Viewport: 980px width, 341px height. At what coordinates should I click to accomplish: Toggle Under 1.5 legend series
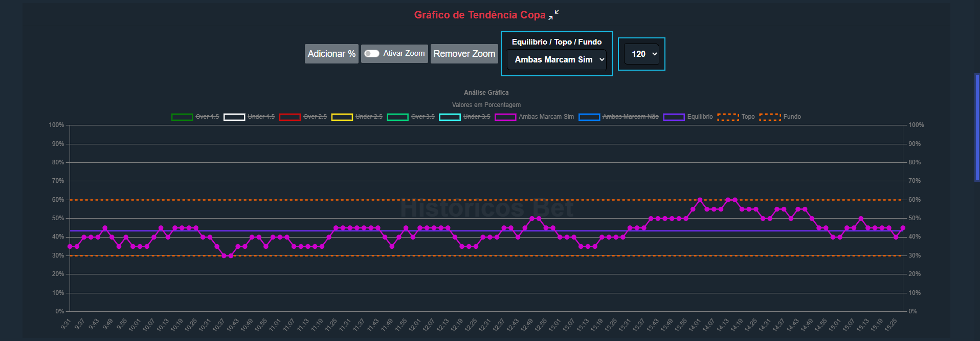click(x=249, y=117)
